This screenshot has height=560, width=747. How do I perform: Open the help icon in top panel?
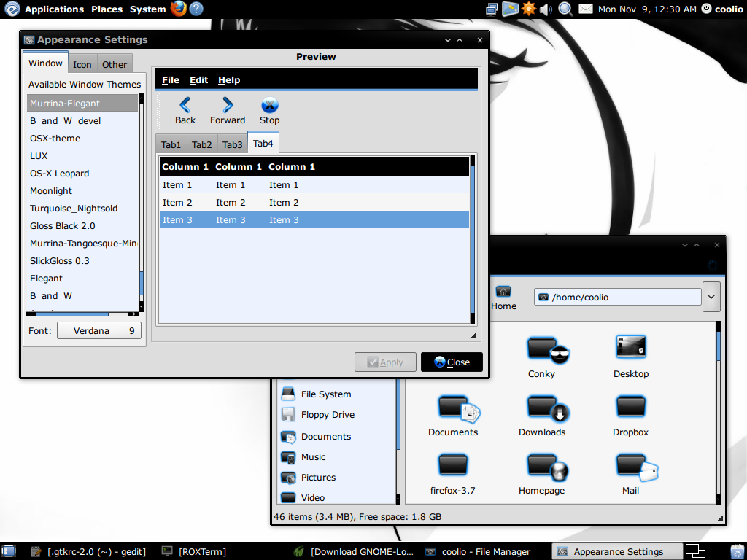196,9
